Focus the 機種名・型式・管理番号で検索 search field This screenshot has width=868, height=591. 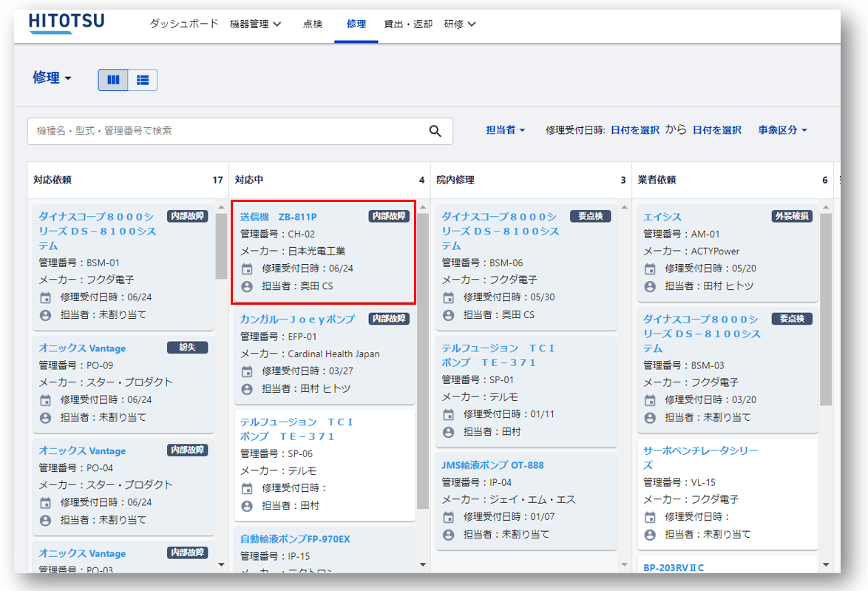(x=240, y=131)
